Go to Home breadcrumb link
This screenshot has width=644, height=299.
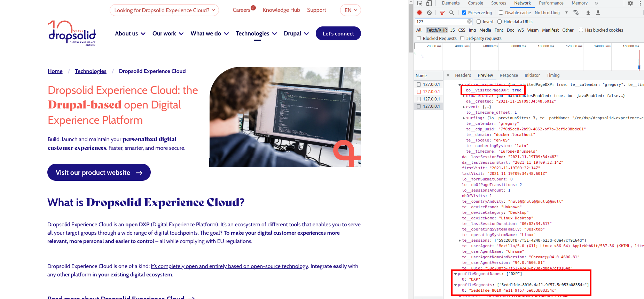point(55,71)
